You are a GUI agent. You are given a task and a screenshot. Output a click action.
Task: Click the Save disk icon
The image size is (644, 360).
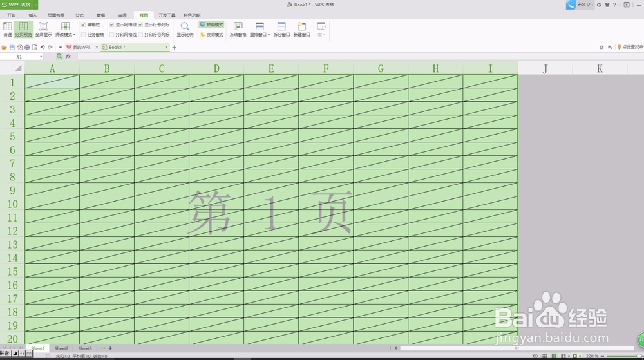click(x=12, y=47)
